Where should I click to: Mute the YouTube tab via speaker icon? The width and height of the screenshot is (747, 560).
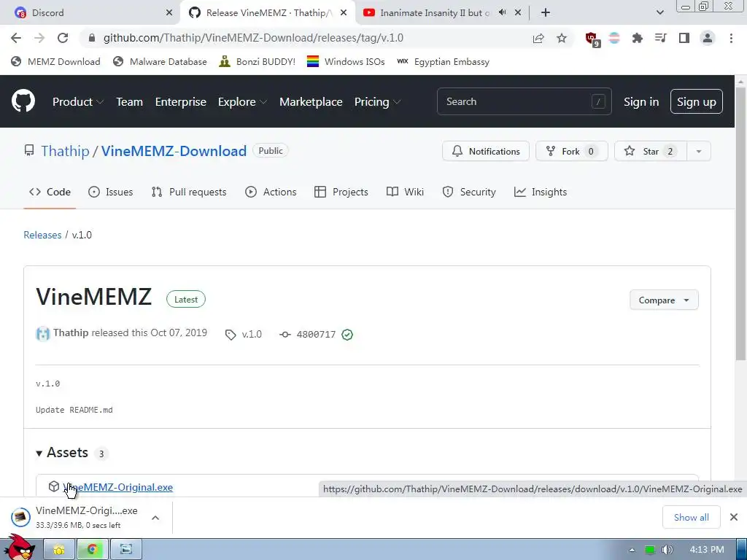[502, 12]
